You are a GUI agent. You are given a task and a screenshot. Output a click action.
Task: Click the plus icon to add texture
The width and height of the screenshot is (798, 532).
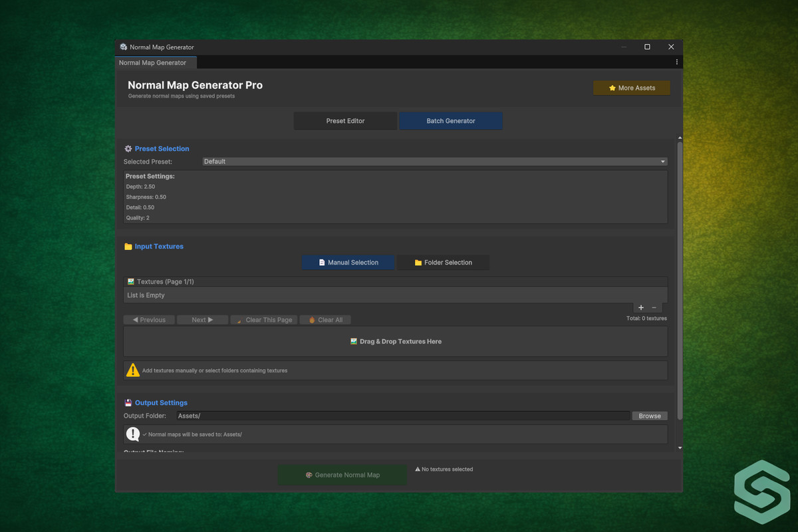coord(640,308)
